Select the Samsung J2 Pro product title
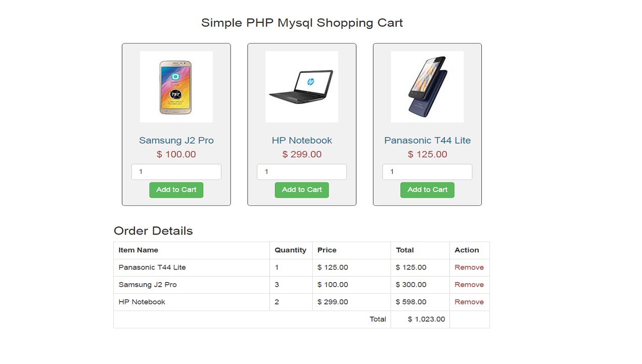The height and width of the screenshot is (364, 642). click(x=176, y=140)
